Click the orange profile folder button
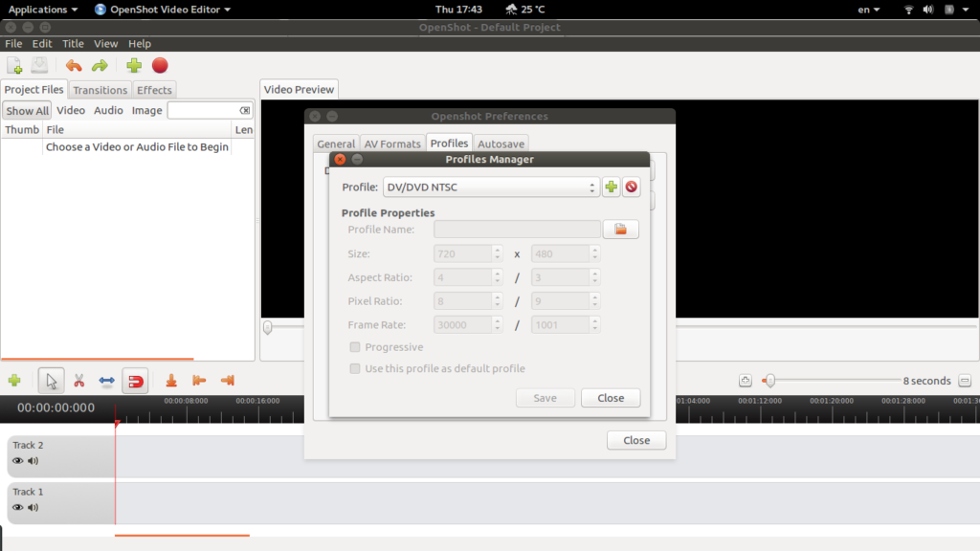 620,230
